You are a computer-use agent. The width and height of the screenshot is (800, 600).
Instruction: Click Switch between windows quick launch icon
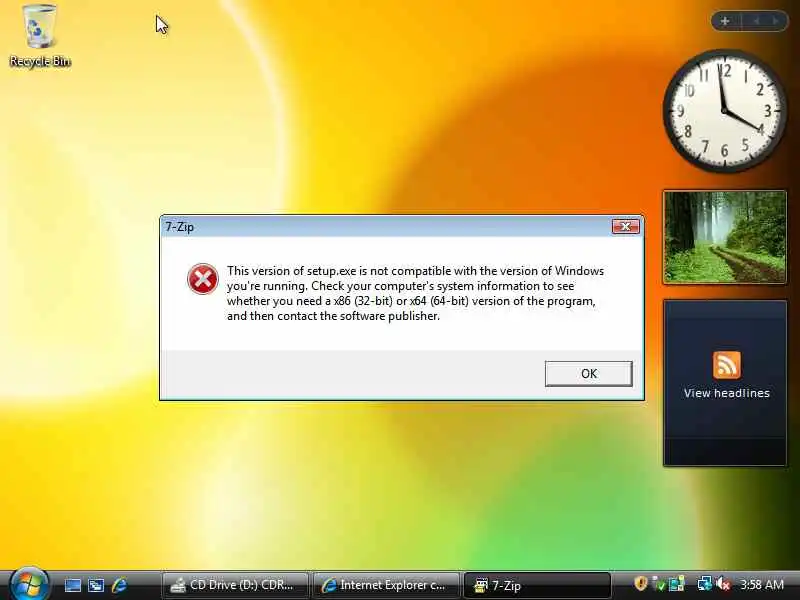96,585
